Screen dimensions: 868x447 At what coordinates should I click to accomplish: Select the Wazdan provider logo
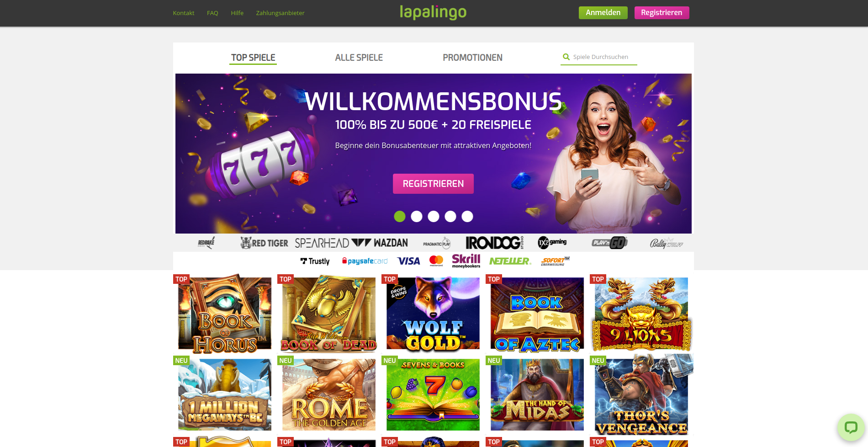[380, 243]
